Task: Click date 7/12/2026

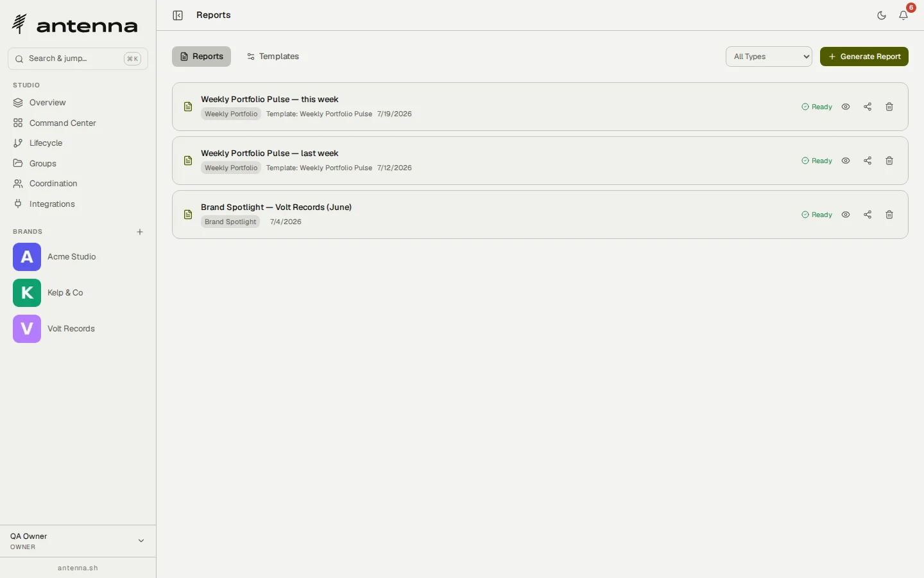Action: coord(395,168)
